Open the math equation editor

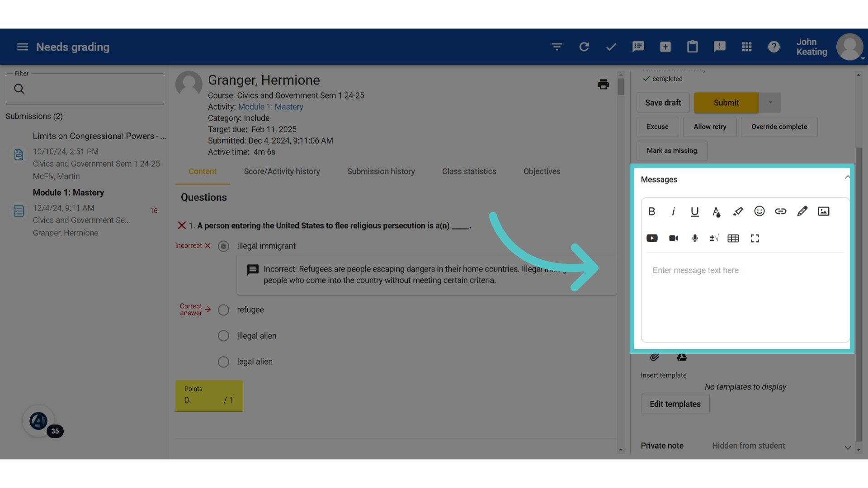coord(714,238)
